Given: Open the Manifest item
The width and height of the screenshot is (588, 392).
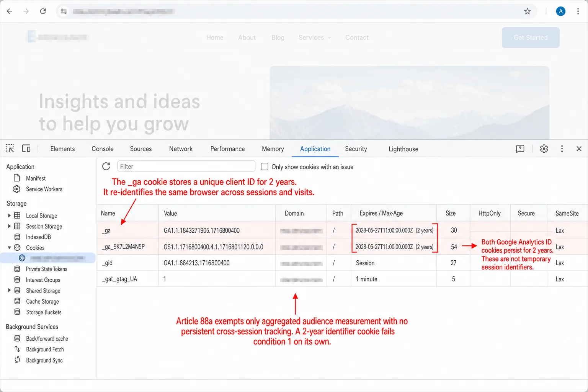Looking at the screenshot, I should 36,178.
